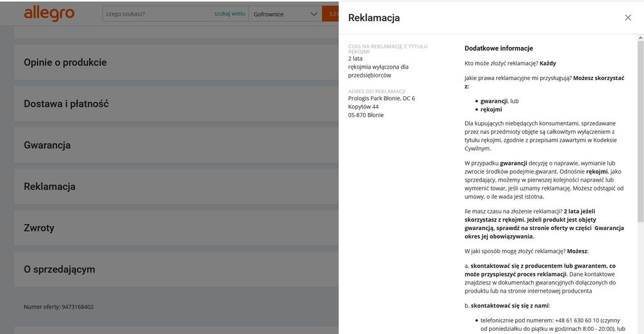This screenshot has width=644, height=334.
Task: Click the offer number 9473168402 text
Action: [59, 306]
